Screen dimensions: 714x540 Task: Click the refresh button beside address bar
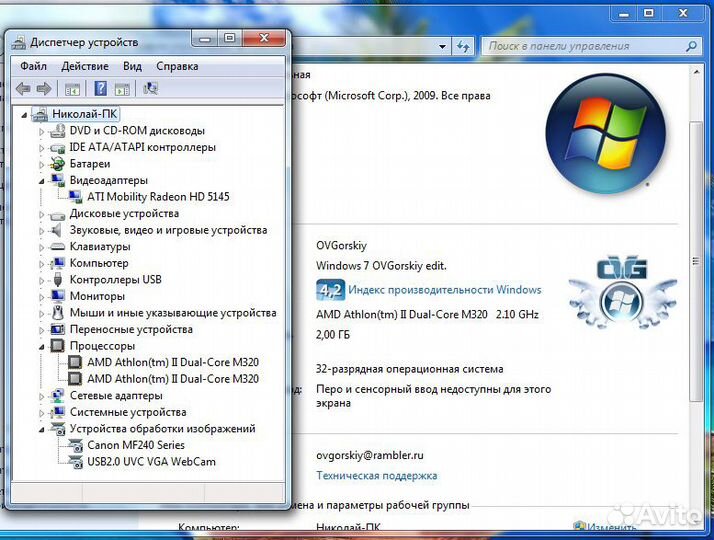click(463, 46)
